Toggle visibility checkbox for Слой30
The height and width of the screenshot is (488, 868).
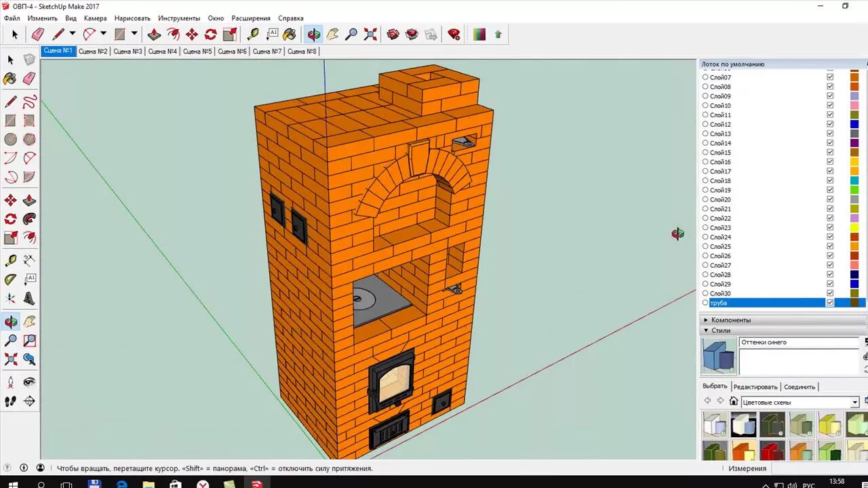point(830,293)
